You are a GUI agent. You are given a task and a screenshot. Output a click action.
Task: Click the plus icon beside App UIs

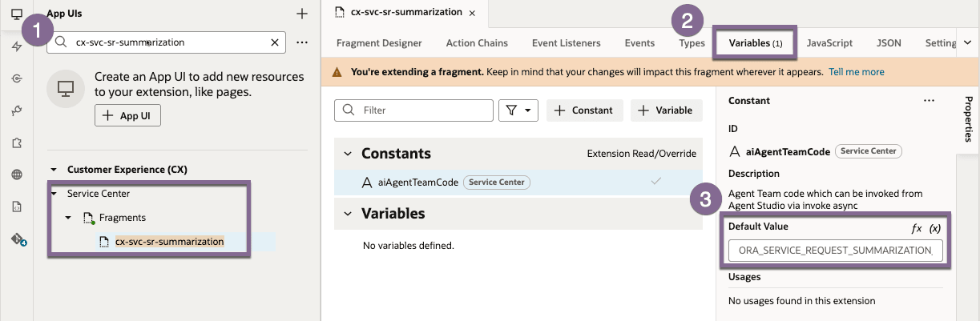pos(302,14)
